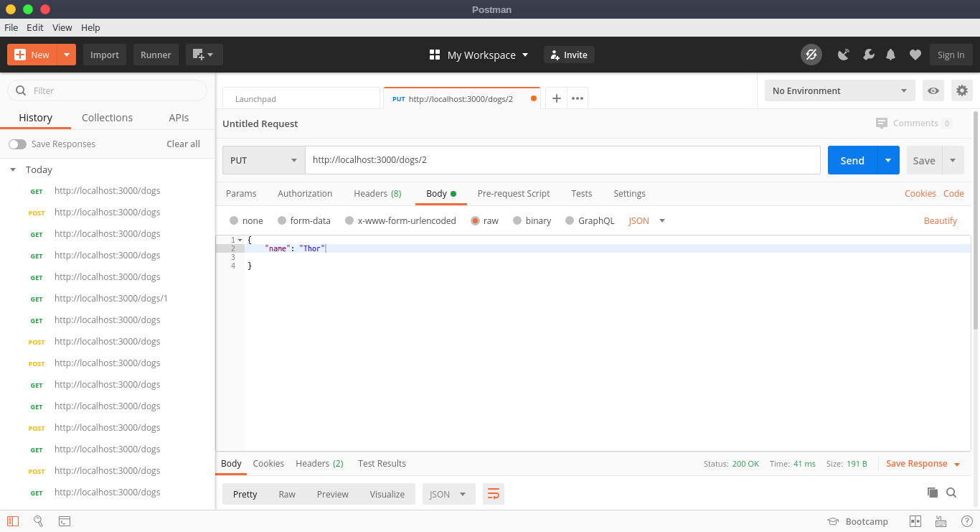Open the new window options icon beside Runner

(x=204, y=55)
